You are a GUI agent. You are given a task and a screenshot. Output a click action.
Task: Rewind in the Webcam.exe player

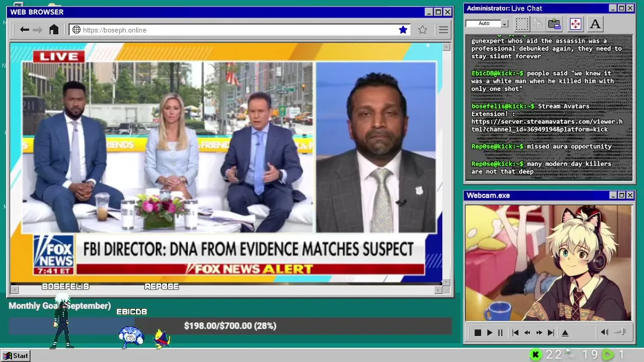[x=527, y=332]
